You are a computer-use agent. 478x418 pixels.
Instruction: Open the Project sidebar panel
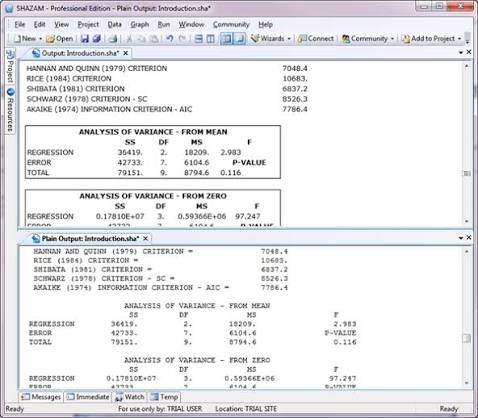pyautogui.click(x=10, y=67)
